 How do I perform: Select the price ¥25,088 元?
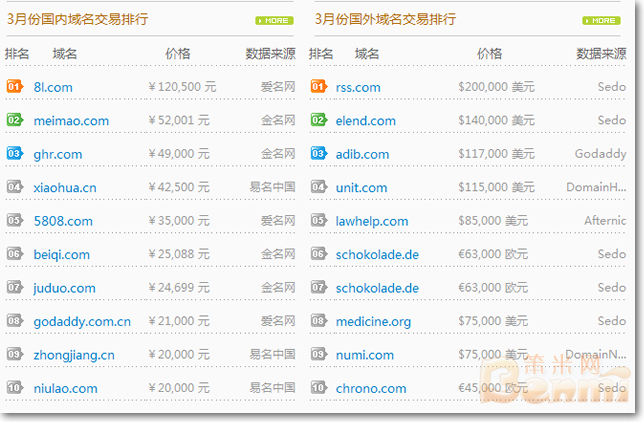(179, 254)
